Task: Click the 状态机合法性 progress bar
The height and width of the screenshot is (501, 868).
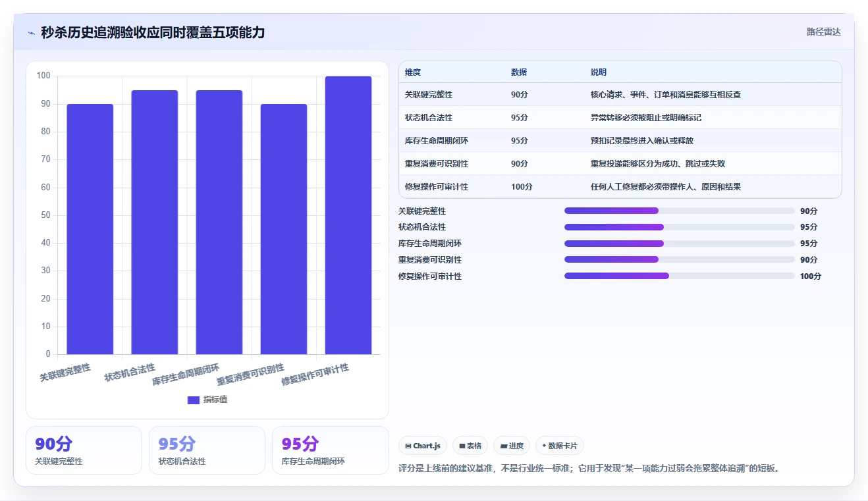Action: [680, 227]
